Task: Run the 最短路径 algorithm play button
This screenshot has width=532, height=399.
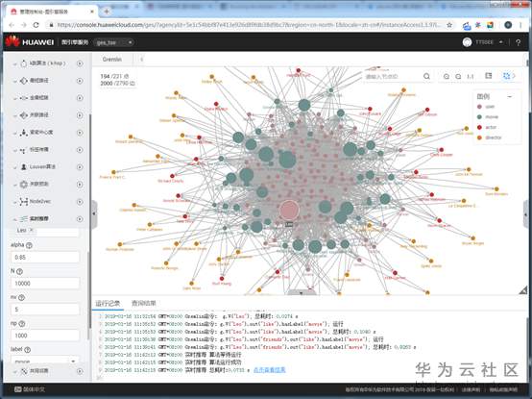Action: (x=80, y=81)
